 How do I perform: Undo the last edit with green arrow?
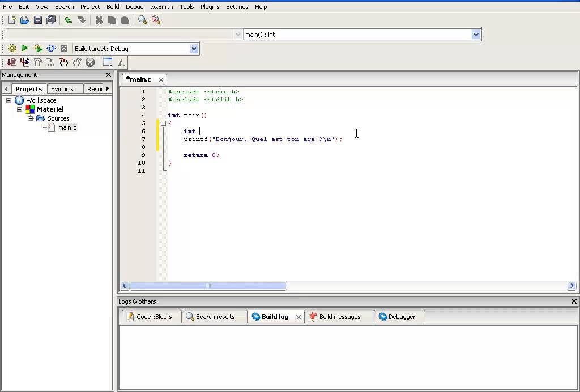click(68, 20)
